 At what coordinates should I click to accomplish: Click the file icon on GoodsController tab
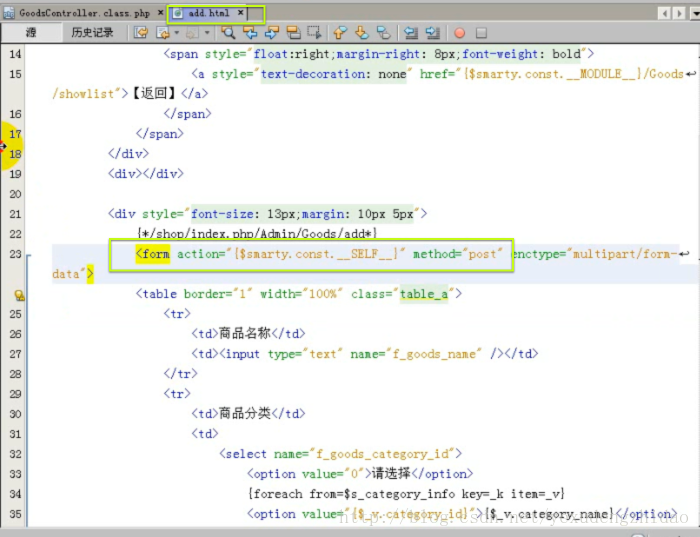click(x=8, y=13)
